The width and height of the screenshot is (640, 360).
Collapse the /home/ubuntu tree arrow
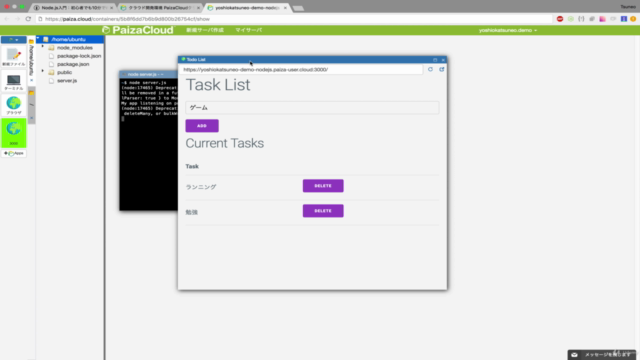[x=38, y=38]
